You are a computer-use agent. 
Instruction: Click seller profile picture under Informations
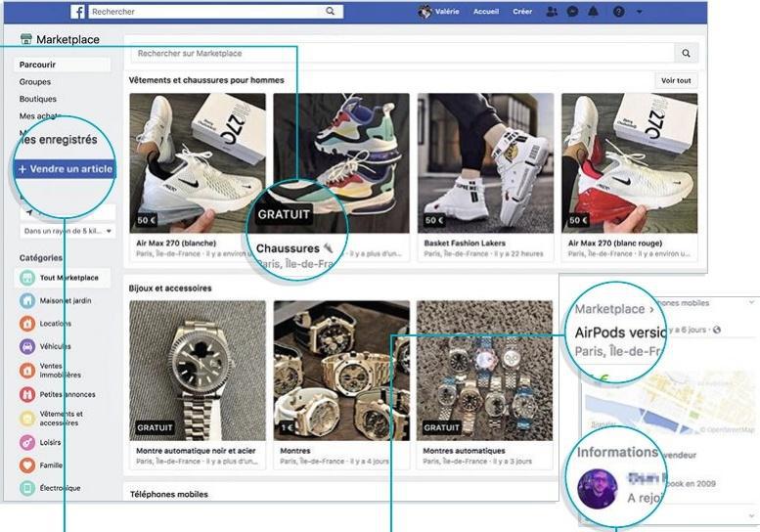(x=597, y=488)
